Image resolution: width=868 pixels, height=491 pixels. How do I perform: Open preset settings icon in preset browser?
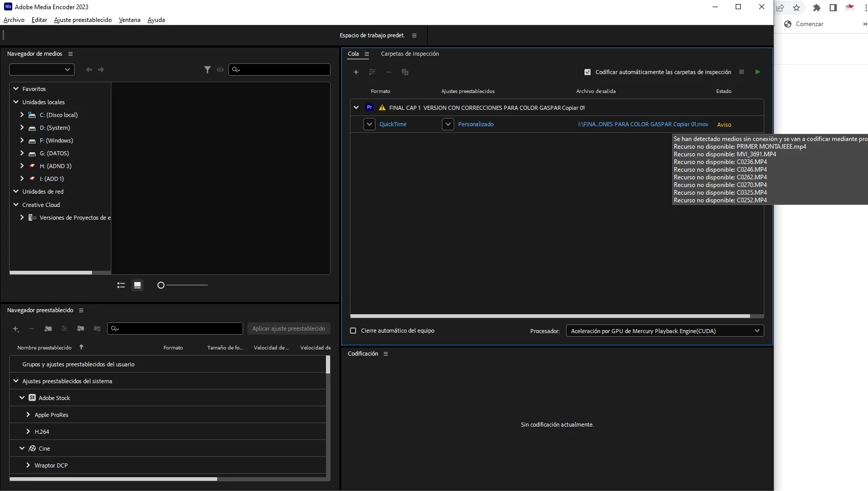click(x=64, y=329)
